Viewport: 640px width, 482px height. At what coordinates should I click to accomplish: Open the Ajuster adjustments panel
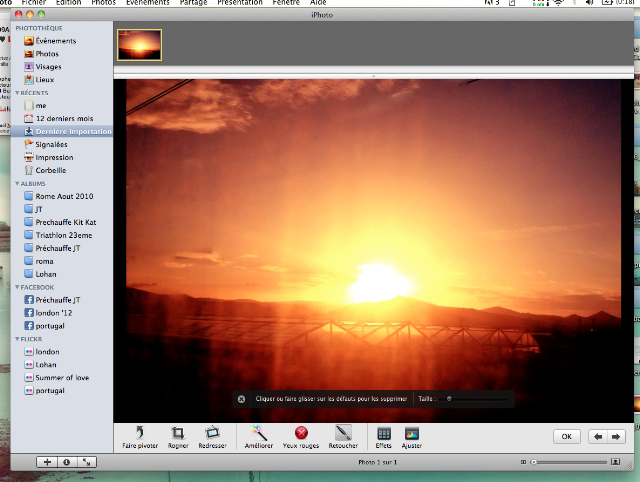coord(411,437)
